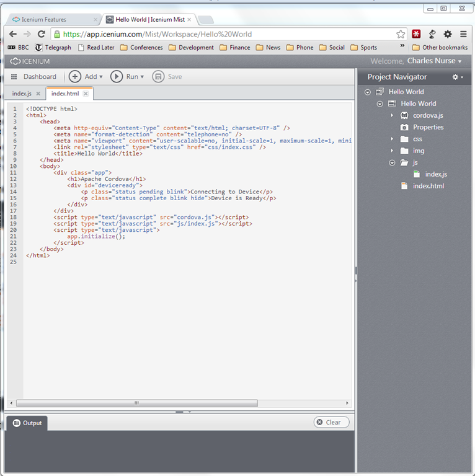Open the Read Later bookmark
Screen dimensions: 475x476
[x=96, y=47]
